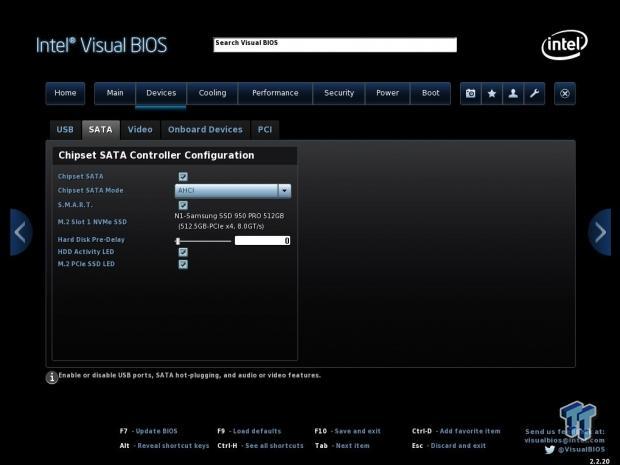Click Ctrl-H See all shortcuts
Screen dimensions: 620x465
tap(260, 446)
